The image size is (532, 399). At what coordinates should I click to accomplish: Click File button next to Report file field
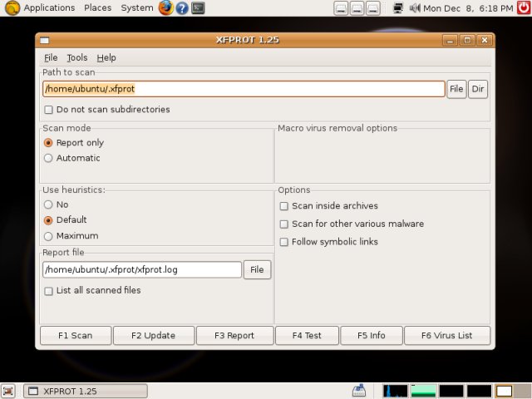click(257, 269)
